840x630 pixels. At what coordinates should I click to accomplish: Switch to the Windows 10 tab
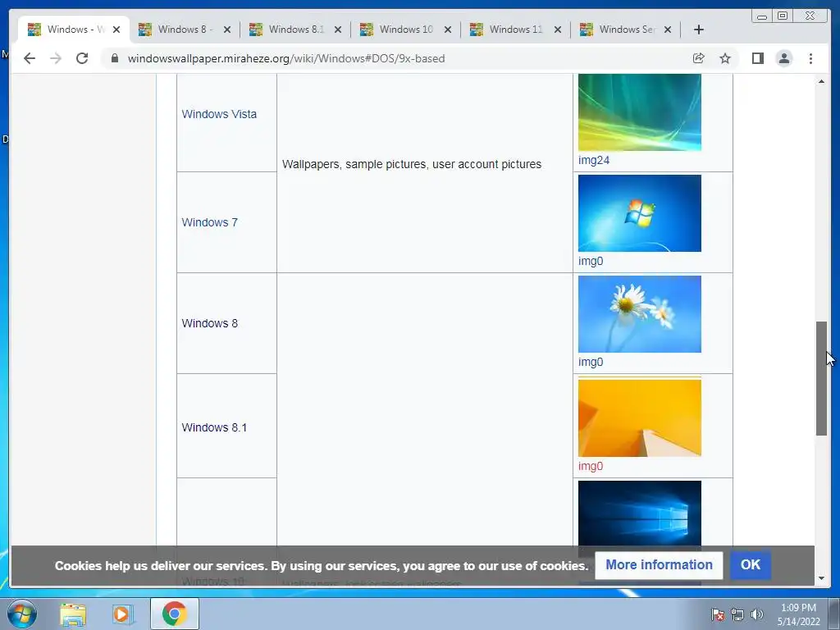click(405, 30)
